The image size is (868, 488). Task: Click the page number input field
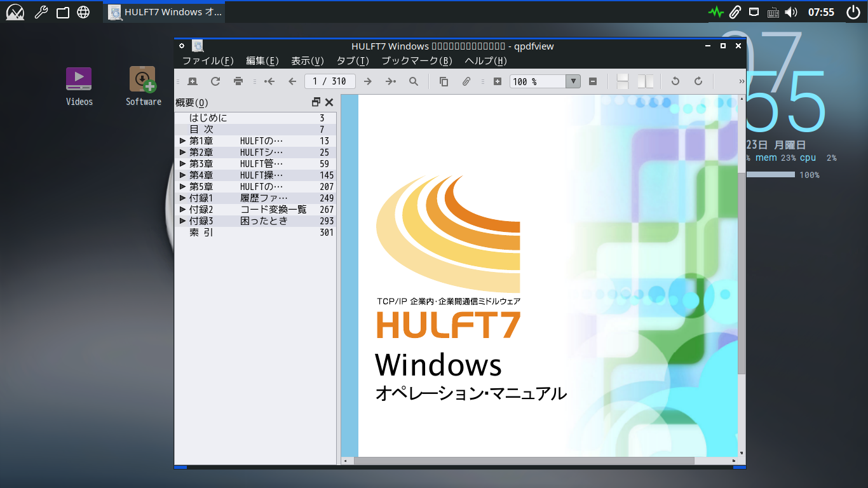pyautogui.click(x=330, y=81)
